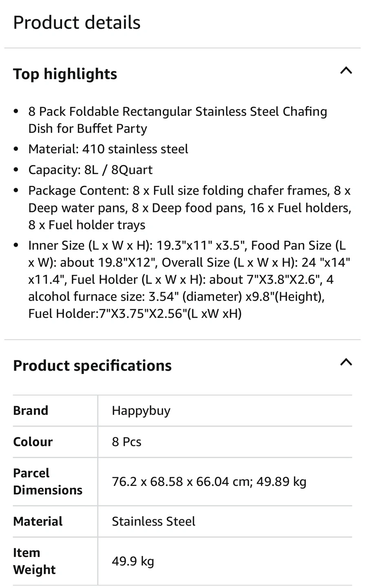Screen dimensions: 365x588
Task: Collapse the Top highlights section chevron
Action: 346,71
